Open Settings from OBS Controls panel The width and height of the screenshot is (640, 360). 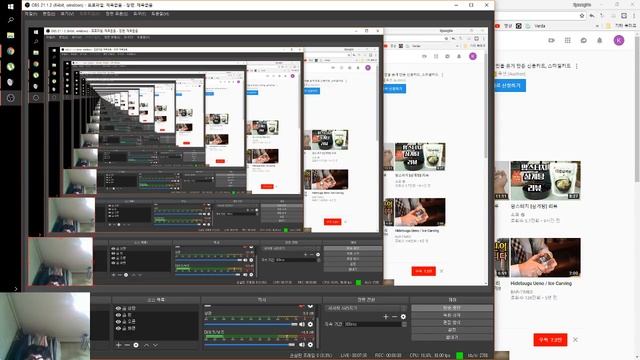[x=452, y=330]
